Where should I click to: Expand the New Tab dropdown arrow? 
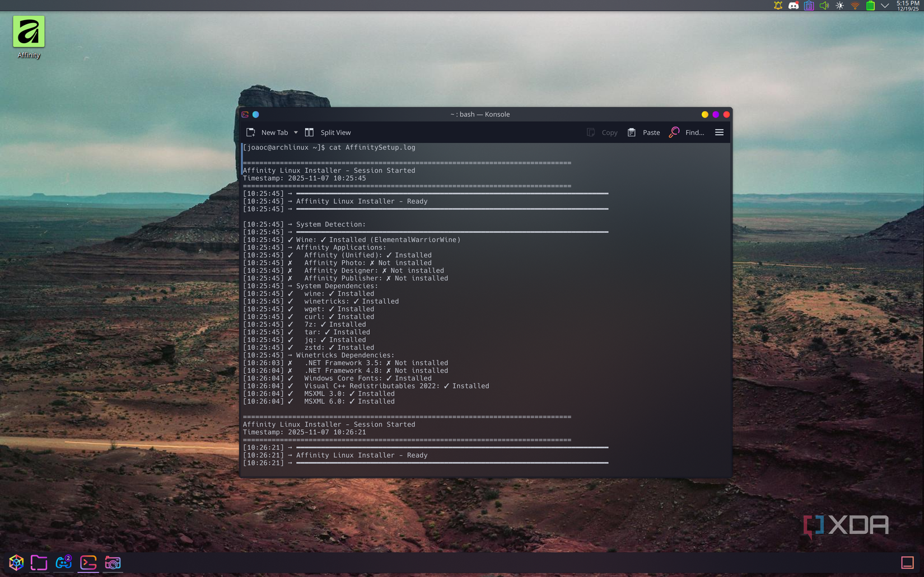[296, 133]
